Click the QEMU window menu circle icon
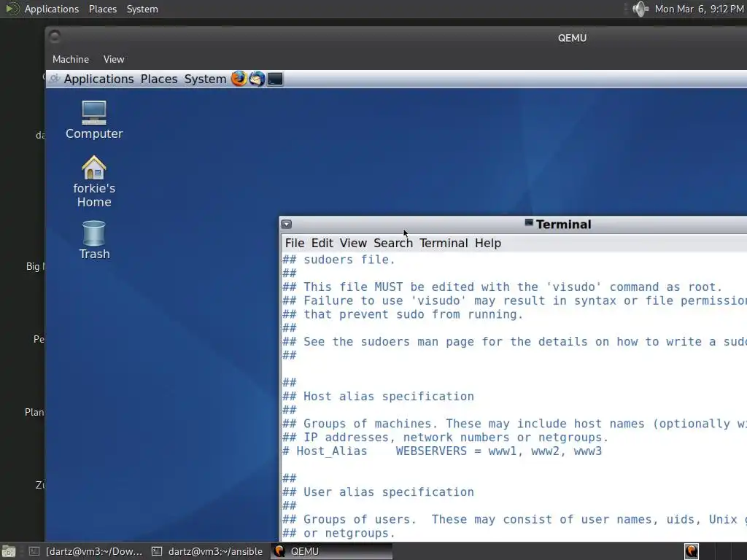 pyautogui.click(x=55, y=36)
